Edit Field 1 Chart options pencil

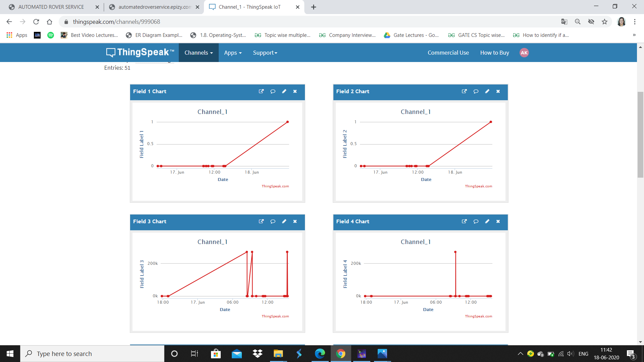284,91
